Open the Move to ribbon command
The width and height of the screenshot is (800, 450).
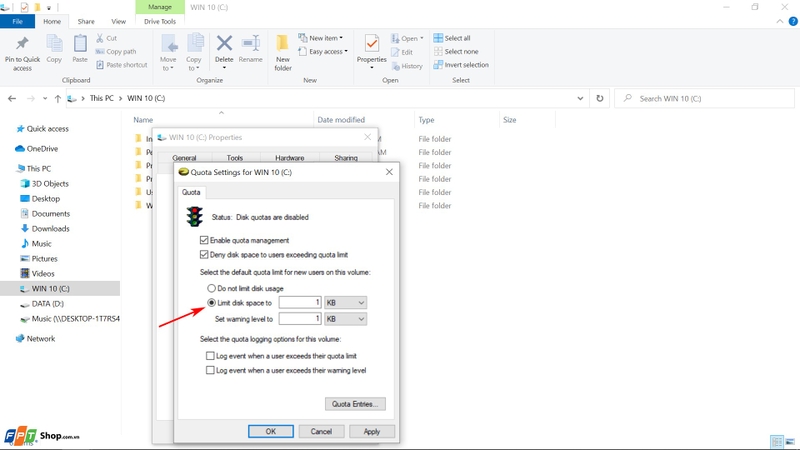168,52
